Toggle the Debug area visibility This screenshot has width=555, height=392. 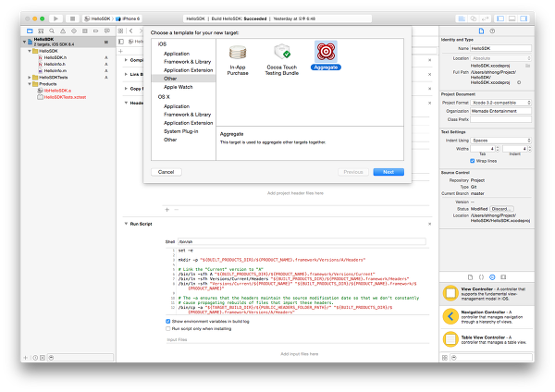pyautogui.click(x=512, y=18)
